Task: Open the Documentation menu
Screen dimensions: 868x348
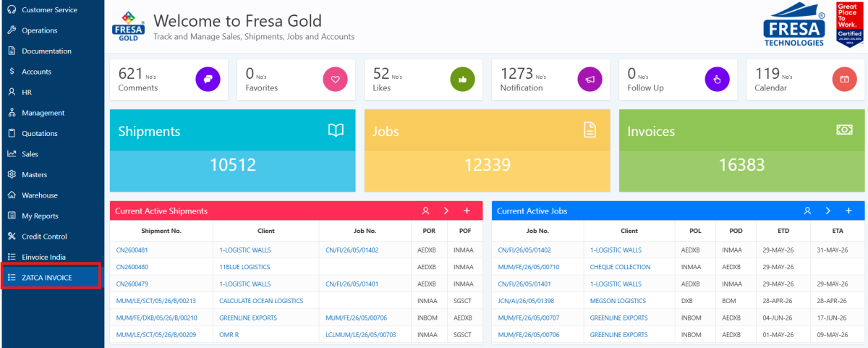Action: pyautogui.click(x=52, y=51)
